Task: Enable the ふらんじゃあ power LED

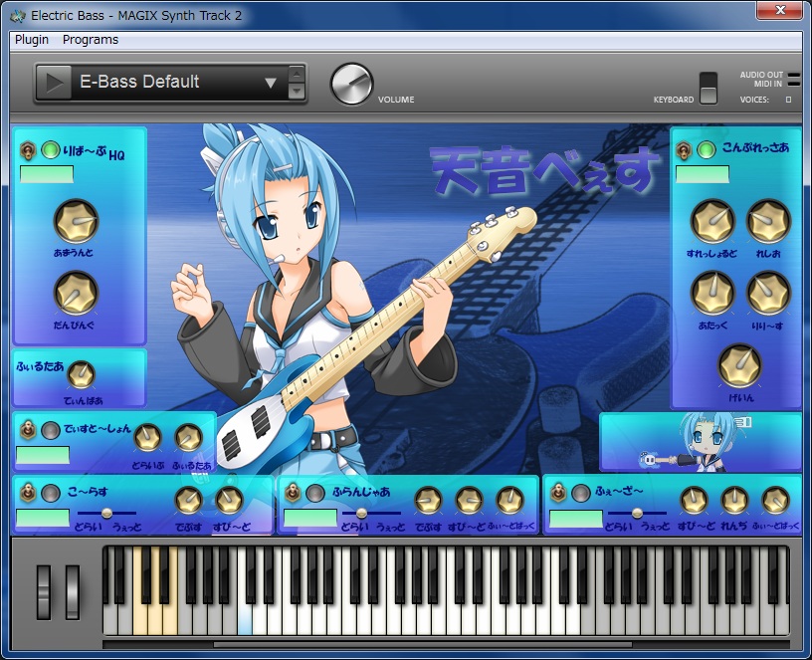Action: coord(315,493)
